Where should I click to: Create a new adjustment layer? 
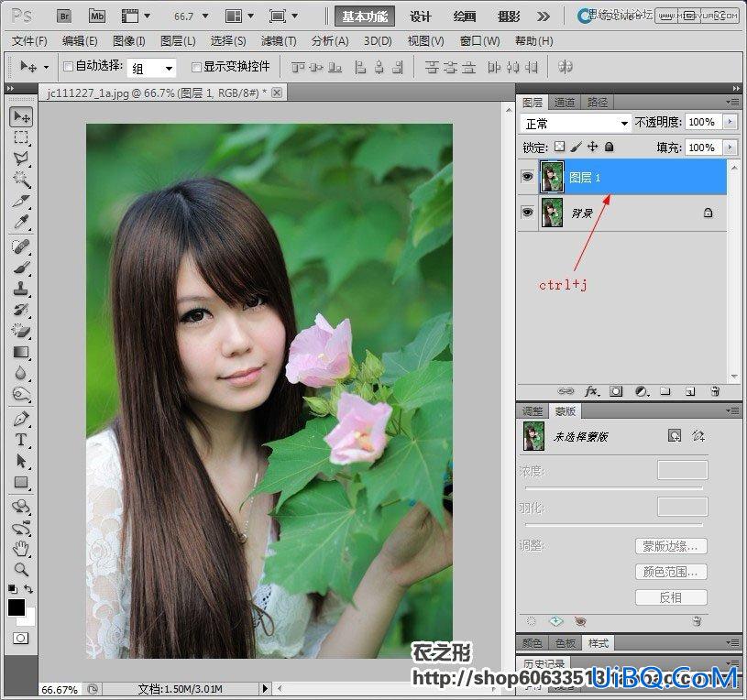(642, 391)
